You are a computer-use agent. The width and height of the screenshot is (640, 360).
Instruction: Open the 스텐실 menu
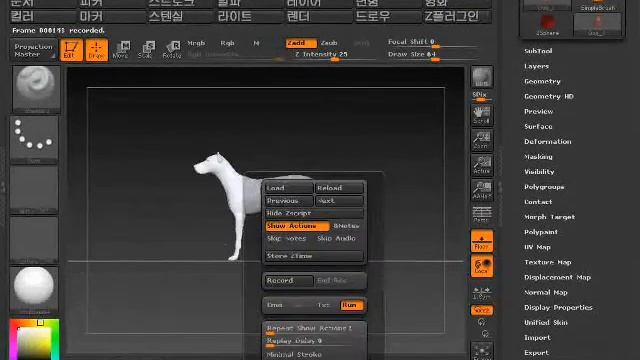(181, 17)
